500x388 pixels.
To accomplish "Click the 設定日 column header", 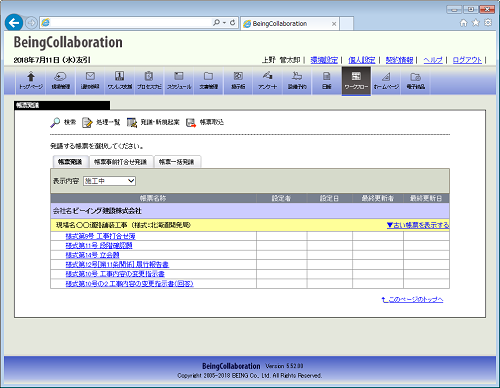I will (x=330, y=198).
